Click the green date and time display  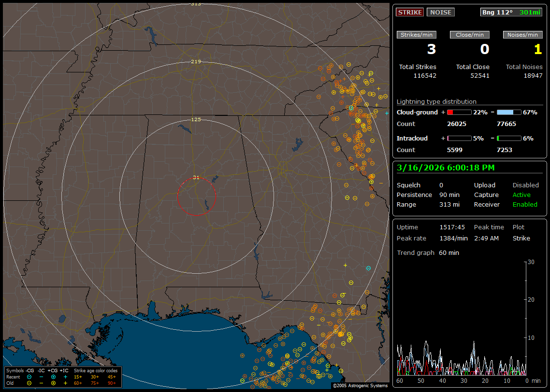click(445, 168)
